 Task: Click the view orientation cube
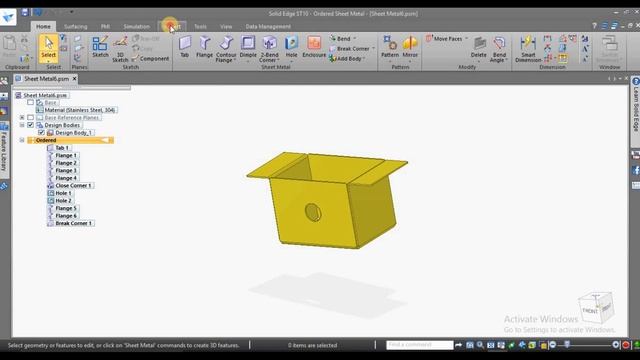coord(596,308)
